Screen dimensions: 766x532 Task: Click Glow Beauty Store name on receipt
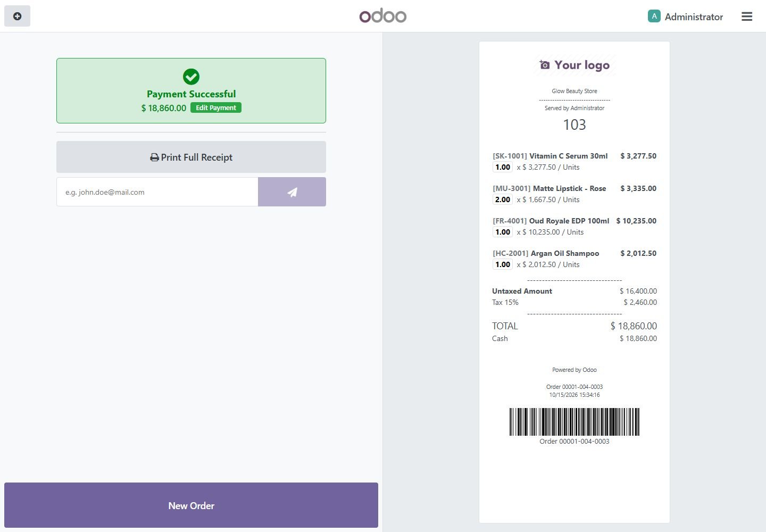tap(574, 91)
